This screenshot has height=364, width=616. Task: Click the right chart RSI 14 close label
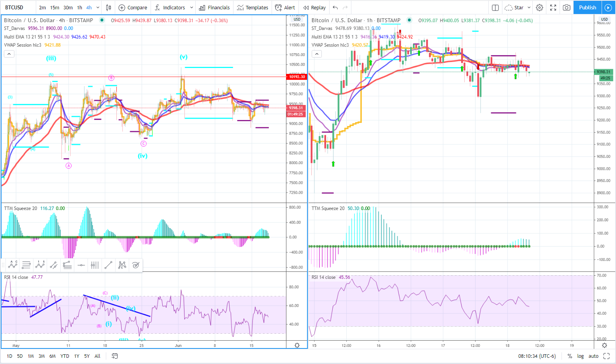tap(323, 277)
